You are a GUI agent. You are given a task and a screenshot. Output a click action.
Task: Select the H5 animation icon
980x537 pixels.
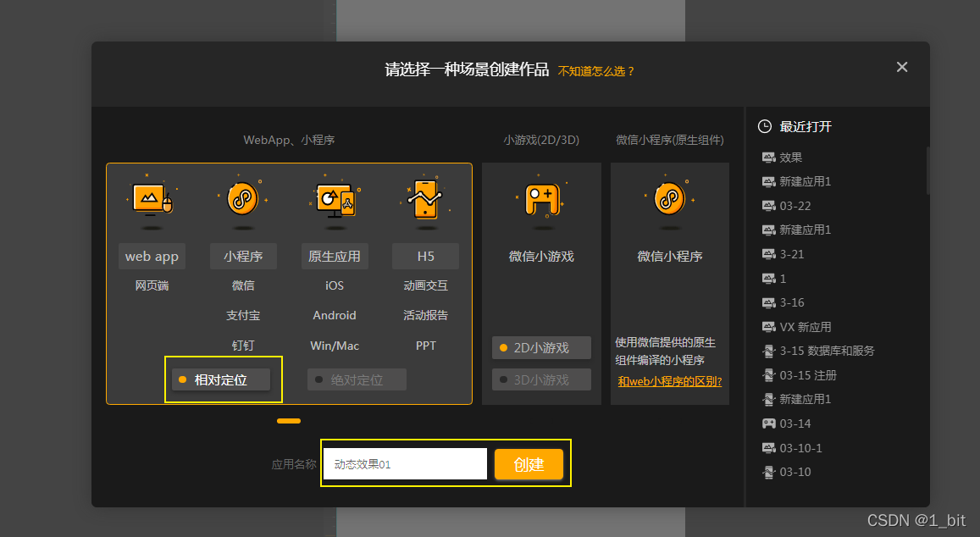[425, 201]
